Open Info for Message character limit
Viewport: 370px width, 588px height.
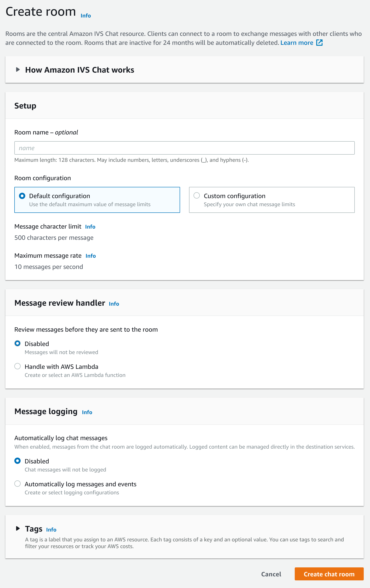pyautogui.click(x=90, y=227)
